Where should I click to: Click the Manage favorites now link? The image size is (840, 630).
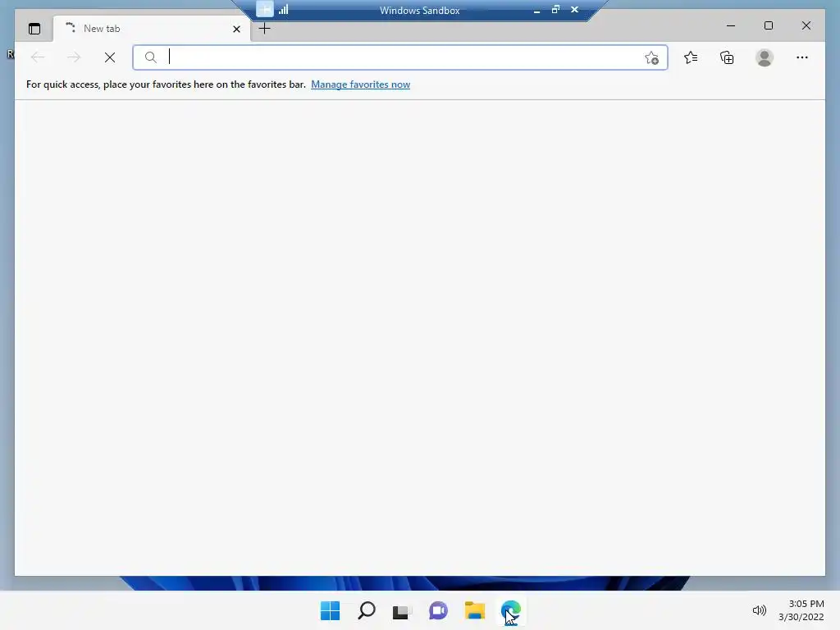tap(361, 84)
